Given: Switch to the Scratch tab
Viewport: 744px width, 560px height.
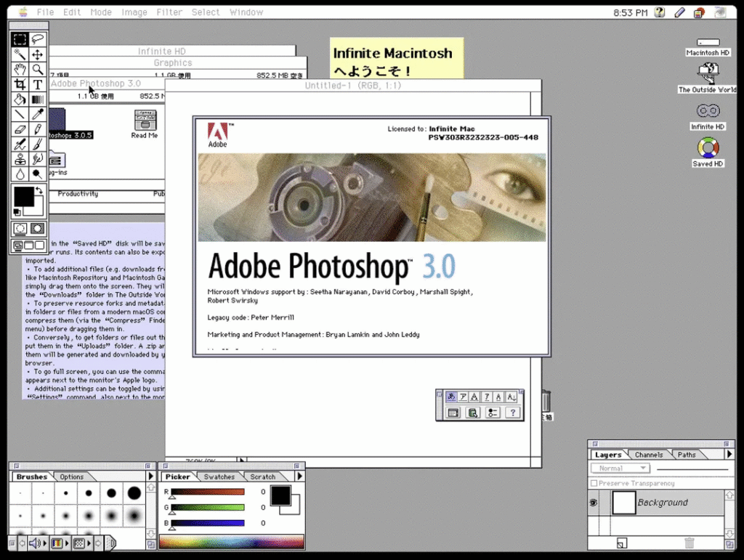Looking at the screenshot, I should (x=263, y=476).
